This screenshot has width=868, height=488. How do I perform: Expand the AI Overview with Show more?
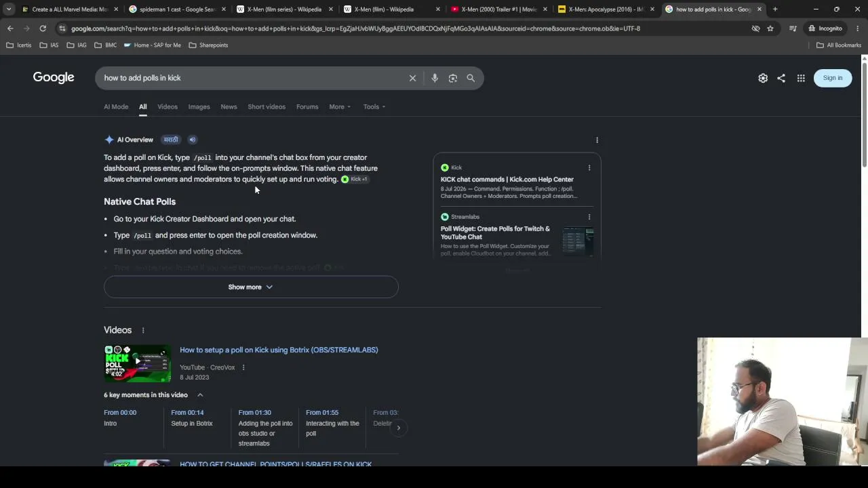point(251,287)
